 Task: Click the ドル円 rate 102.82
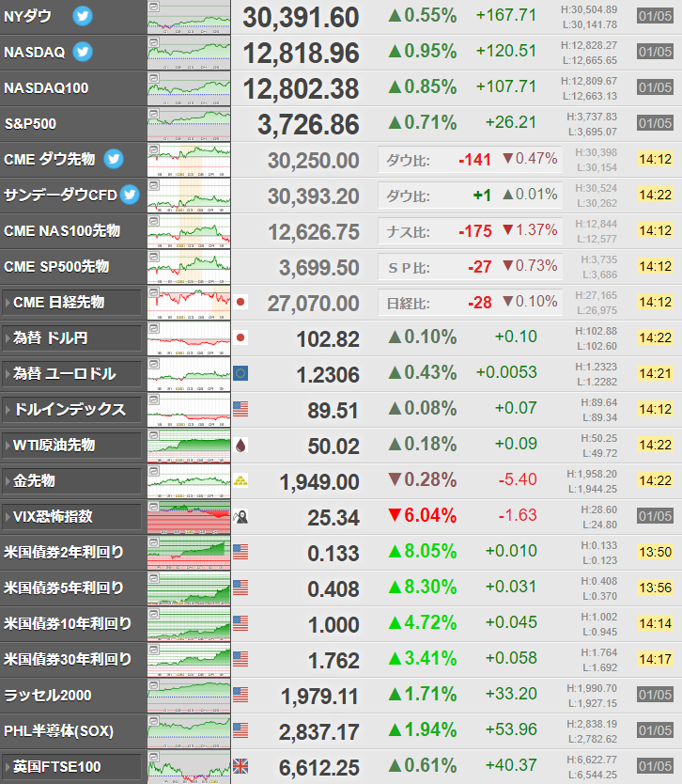[328, 339]
